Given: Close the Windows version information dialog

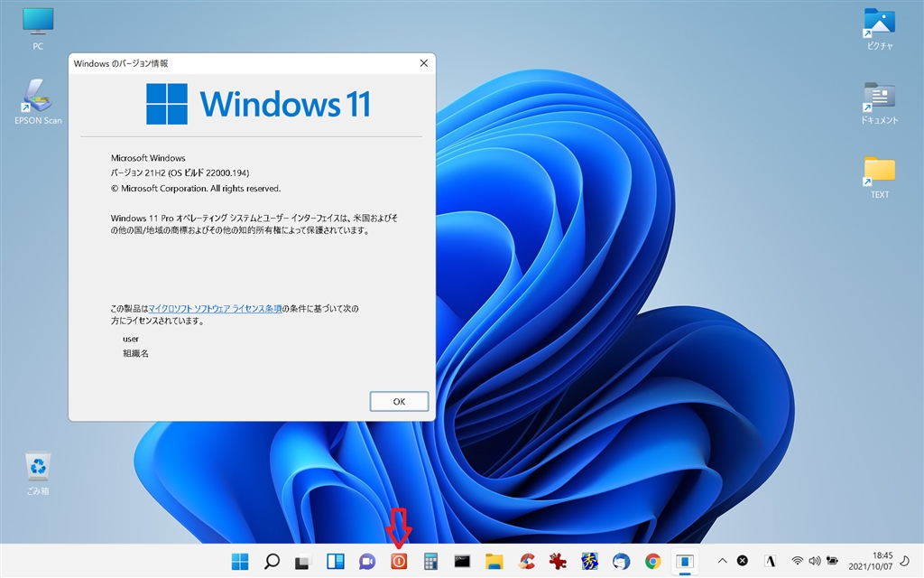Looking at the screenshot, I should (424, 63).
